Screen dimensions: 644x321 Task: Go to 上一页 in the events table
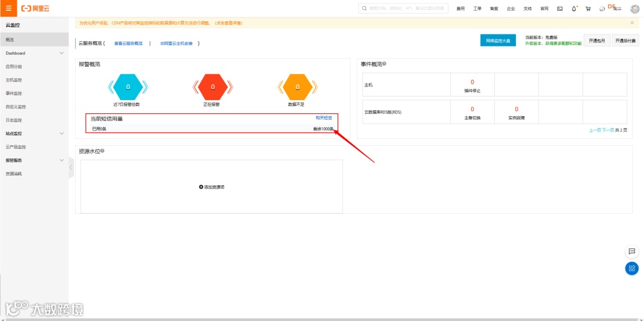pyautogui.click(x=595, y=130)
